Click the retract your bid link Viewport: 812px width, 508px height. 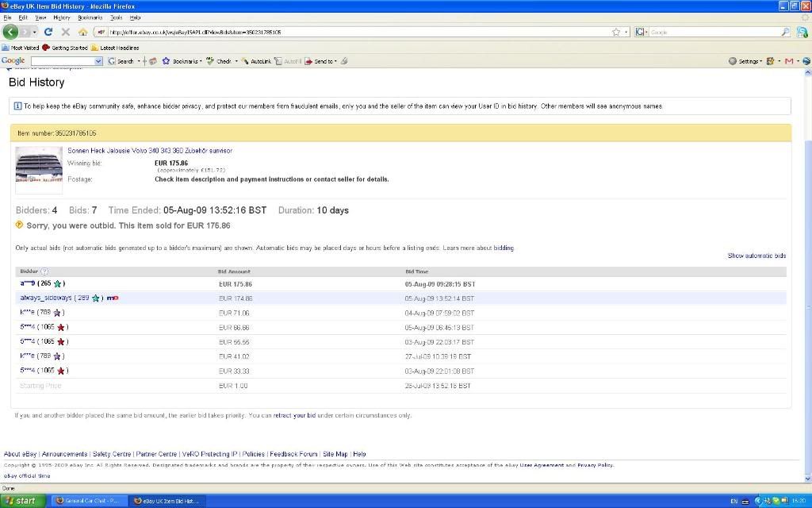click(293, 415)
